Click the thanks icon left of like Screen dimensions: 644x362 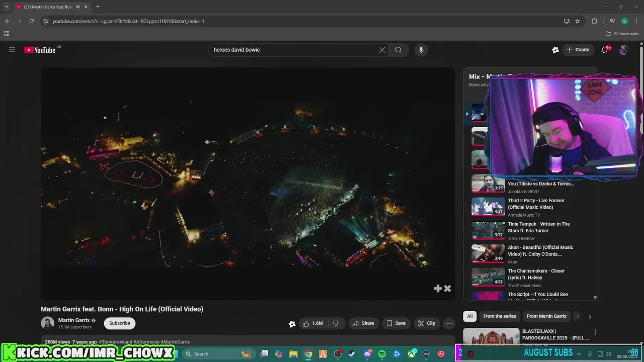tap(292, 324)
